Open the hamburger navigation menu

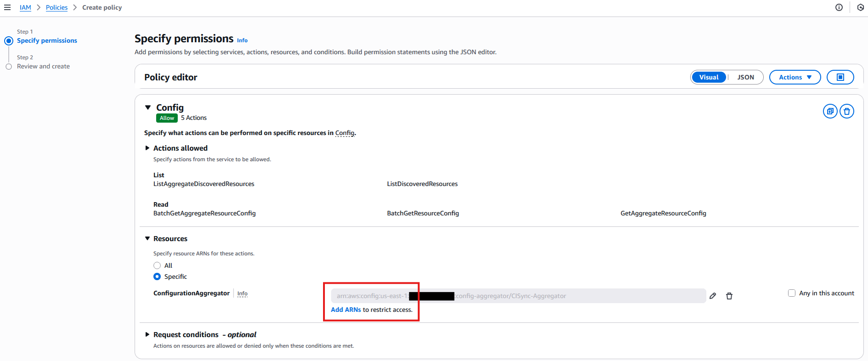click(7, 7)
